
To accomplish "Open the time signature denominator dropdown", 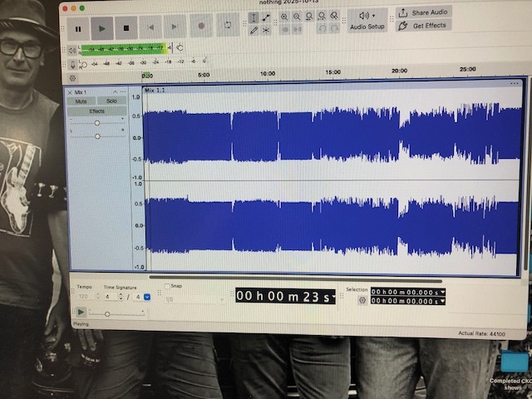I will [x=146, y=296].
